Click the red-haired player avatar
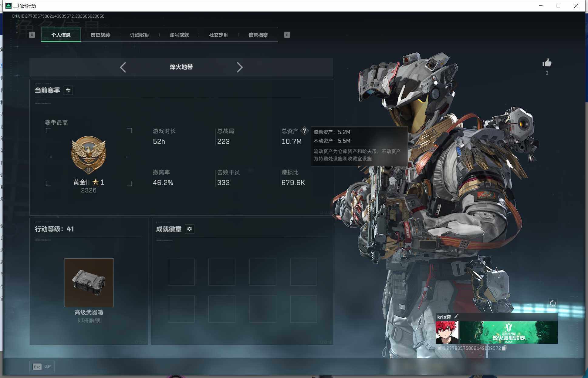588x378 pixels. [447, 332]
